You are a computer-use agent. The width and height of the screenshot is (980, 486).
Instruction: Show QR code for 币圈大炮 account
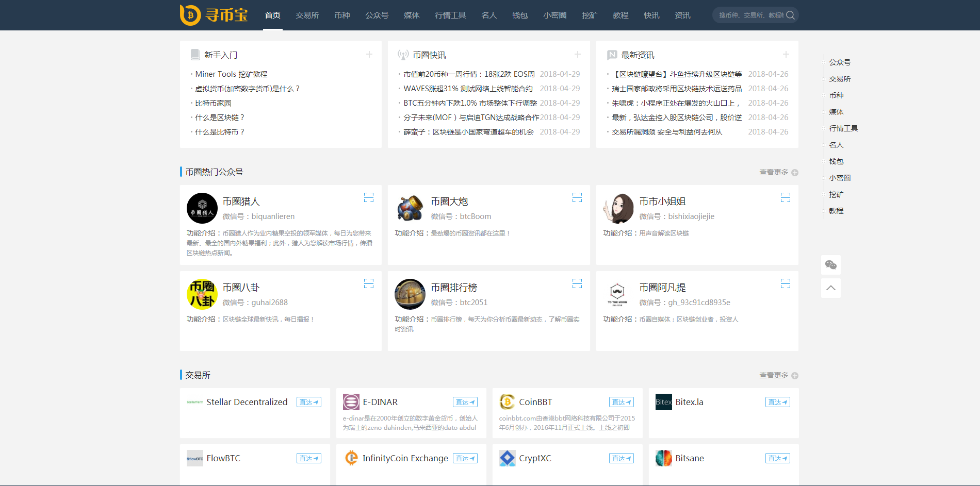pyautogui.click(x=577, y=197)
